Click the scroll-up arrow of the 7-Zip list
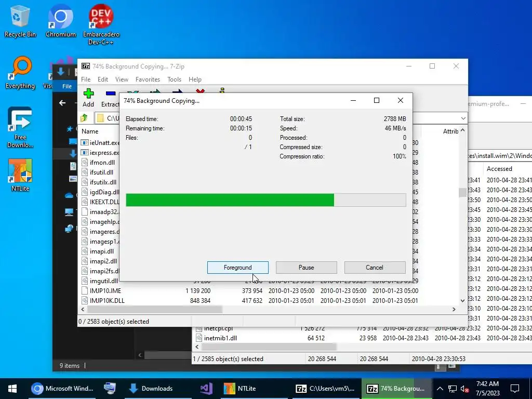Screen dimensions: 532x399 coord(462,130)
